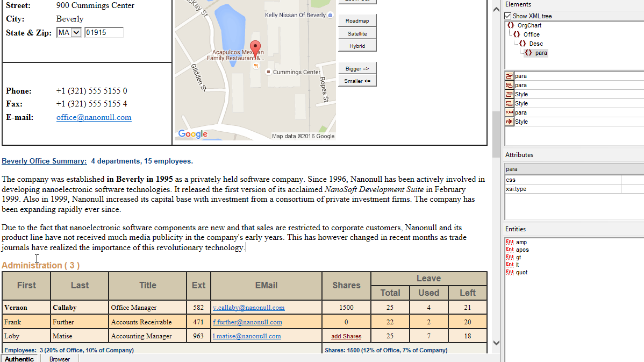The height and width of the screenshot is (362, 644).
Task: Click the Satellite map view button
Action: point(357,33)
